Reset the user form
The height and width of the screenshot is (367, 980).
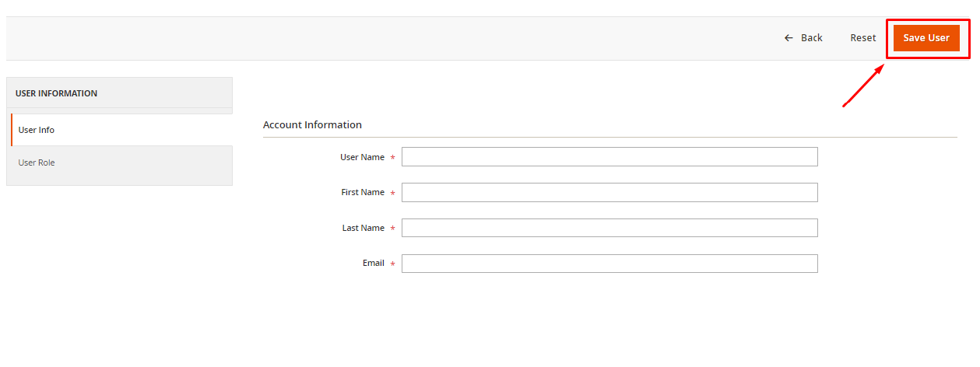pyautogui.click(x=862, y=38)
